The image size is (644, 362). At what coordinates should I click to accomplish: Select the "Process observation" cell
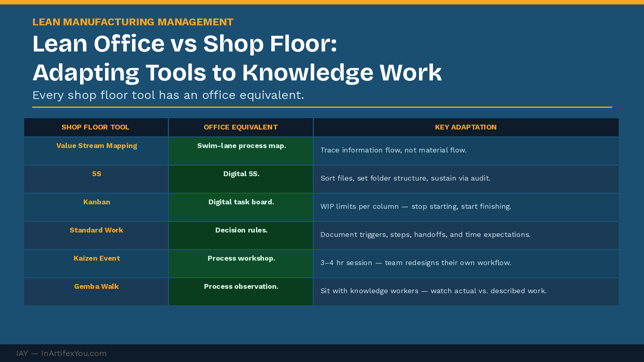pyautogui.click(x=242, y=286)
